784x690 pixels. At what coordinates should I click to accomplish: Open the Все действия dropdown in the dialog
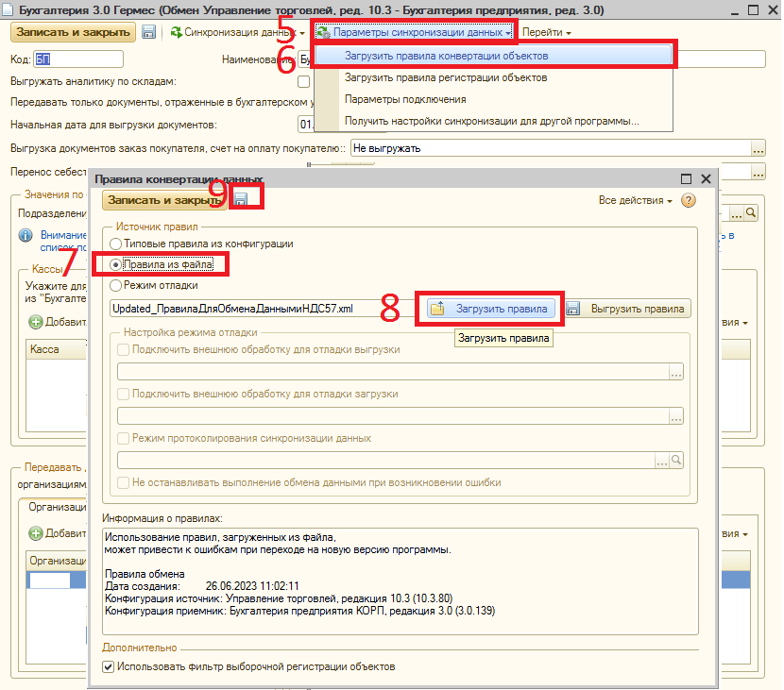(x=635, y=200)
